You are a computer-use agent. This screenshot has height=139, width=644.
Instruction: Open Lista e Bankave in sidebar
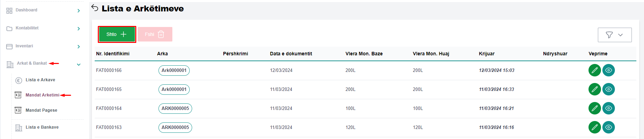click(42, 127)
